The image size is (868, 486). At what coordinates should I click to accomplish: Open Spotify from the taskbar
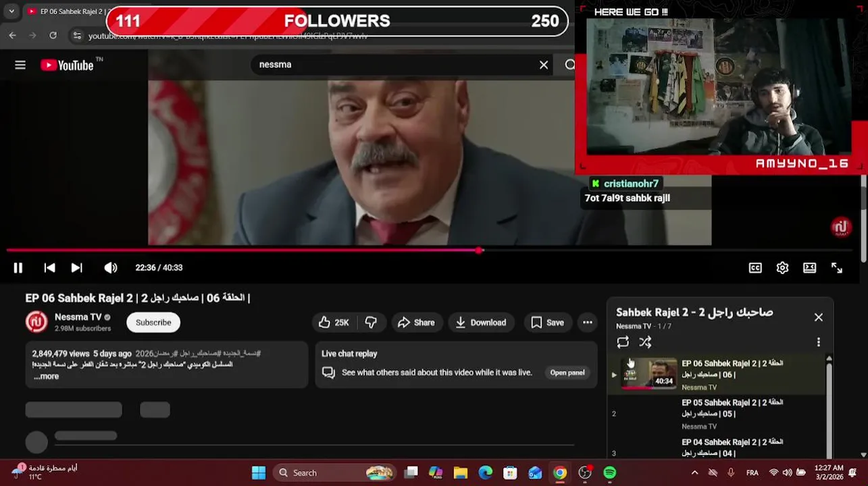(x=610, y=473)
